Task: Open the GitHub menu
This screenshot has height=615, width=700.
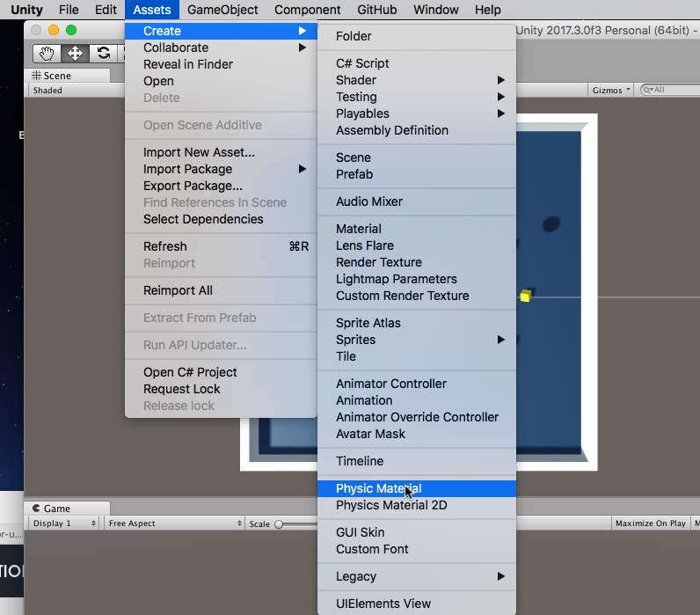Action: tap(376, 10)
